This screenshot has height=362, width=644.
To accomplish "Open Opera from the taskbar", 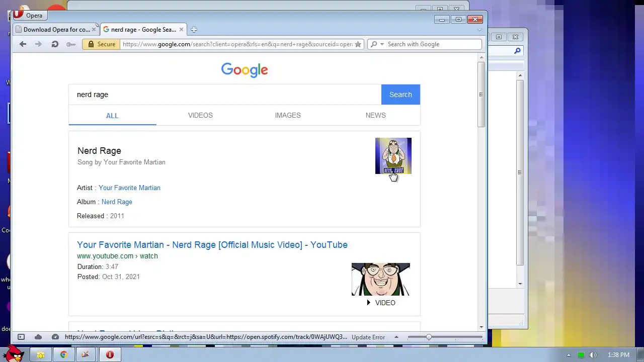I will click(110, 355).
